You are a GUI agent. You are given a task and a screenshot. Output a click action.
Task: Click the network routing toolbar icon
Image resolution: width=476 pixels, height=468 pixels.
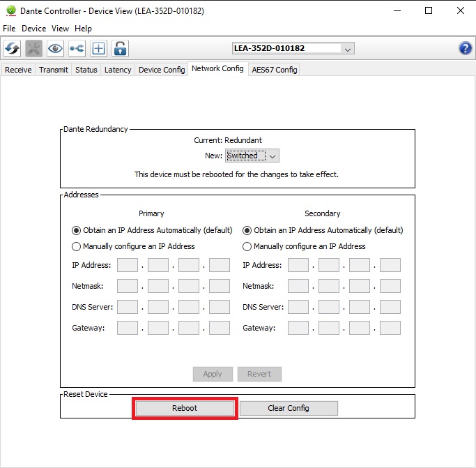[77, 48]
